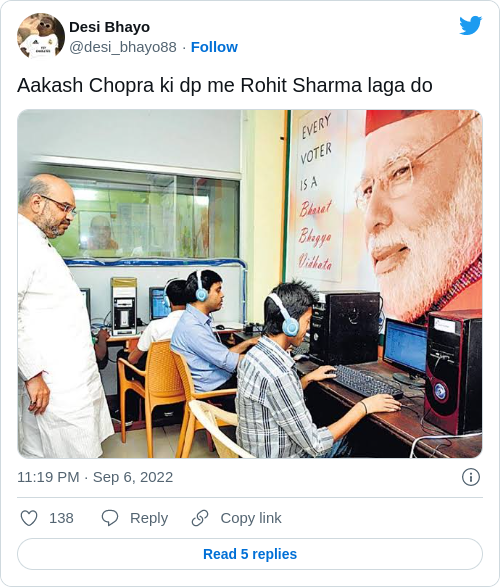500x587 pixels.
Task: Open Desi Bhayo's profile avatar
Action: [41, 36]
